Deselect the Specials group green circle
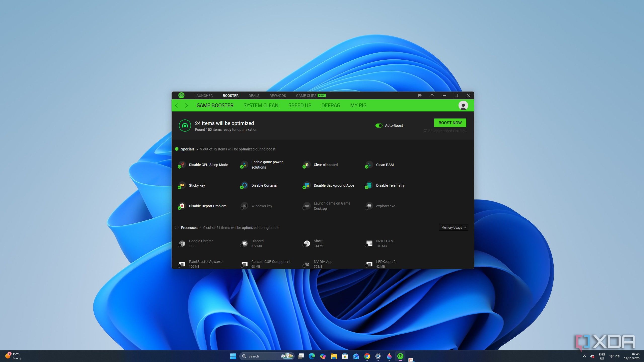Image resolution: width=644 pixels, height=362 pixels. point(177,149)
